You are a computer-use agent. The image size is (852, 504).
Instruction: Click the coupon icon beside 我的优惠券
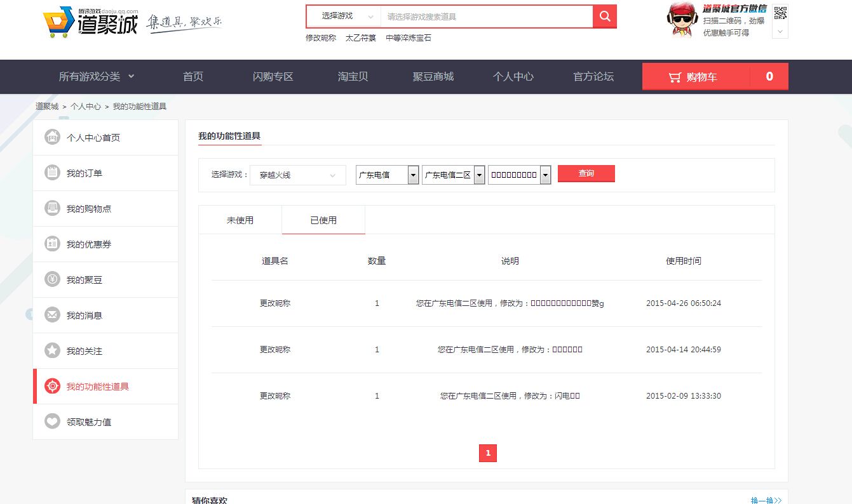click(52, 244)
